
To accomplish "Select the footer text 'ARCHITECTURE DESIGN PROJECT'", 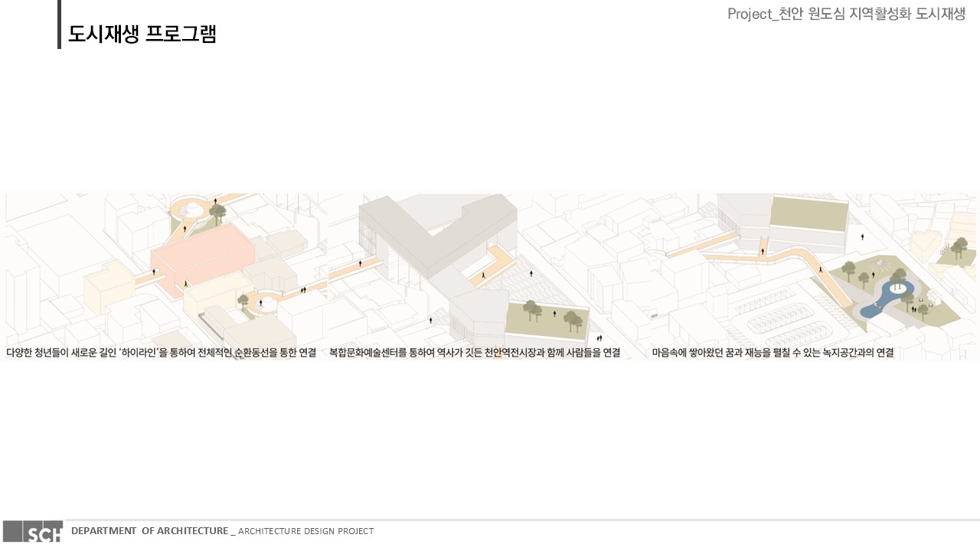I will pos(306,531).
